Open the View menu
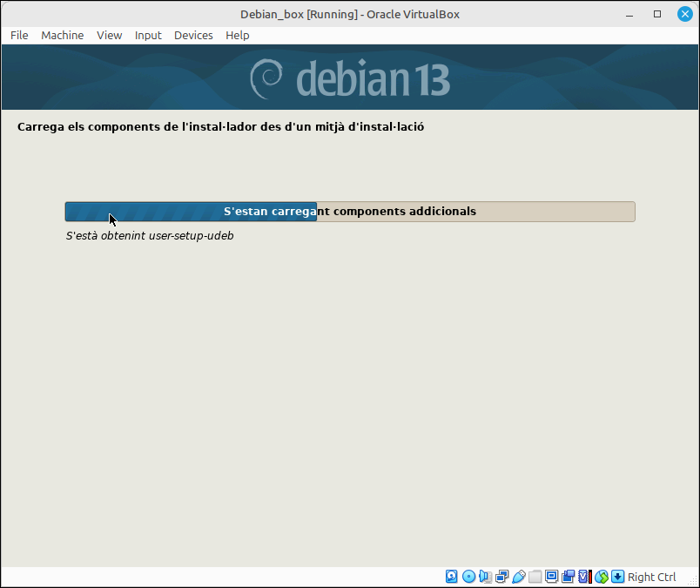Viewport: 700px width, 588px height. click(x=110, y=36)
